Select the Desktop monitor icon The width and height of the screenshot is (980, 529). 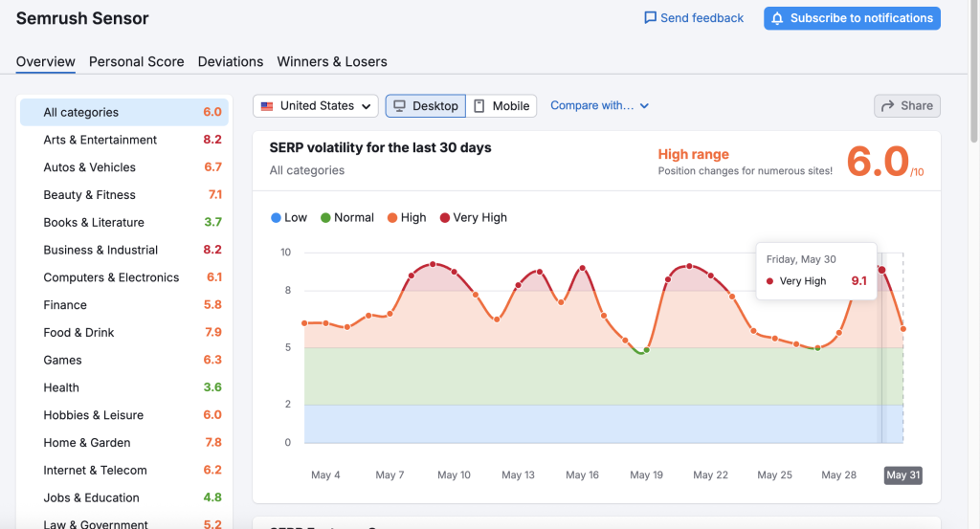tap(400, 106)
